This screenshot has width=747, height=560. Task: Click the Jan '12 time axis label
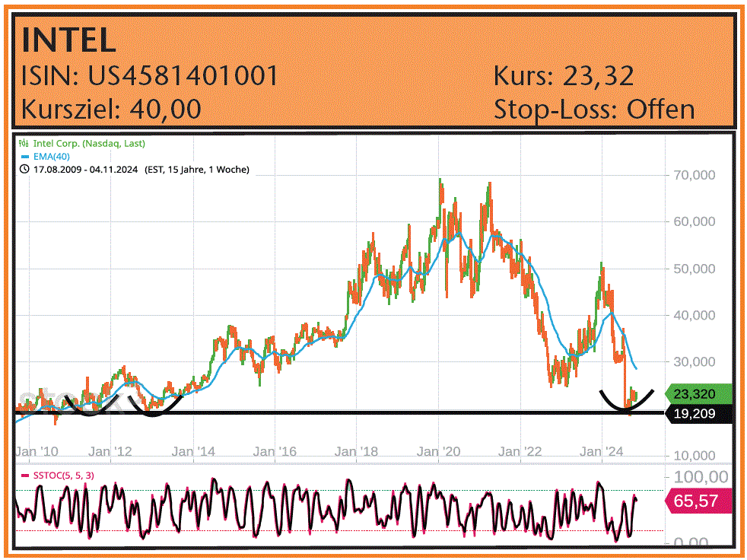click(x=110, y=451)
